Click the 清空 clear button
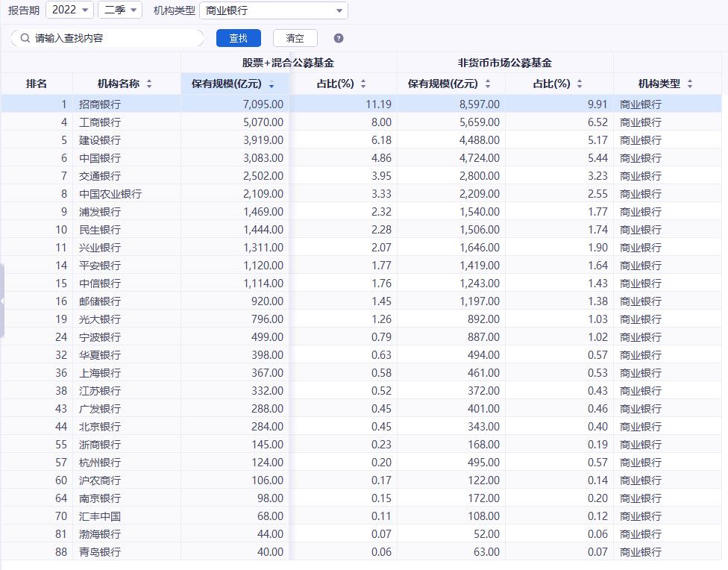 pos(295,37)
